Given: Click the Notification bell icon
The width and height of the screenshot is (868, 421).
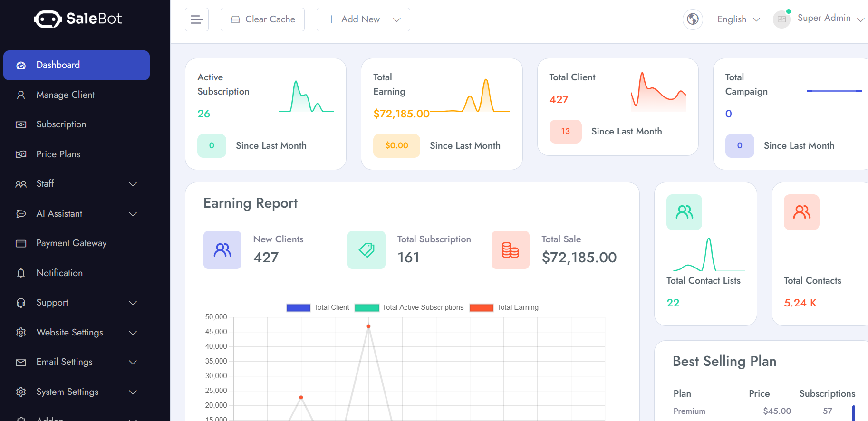Looking at the screenshot, I should (x=21, y=273).
